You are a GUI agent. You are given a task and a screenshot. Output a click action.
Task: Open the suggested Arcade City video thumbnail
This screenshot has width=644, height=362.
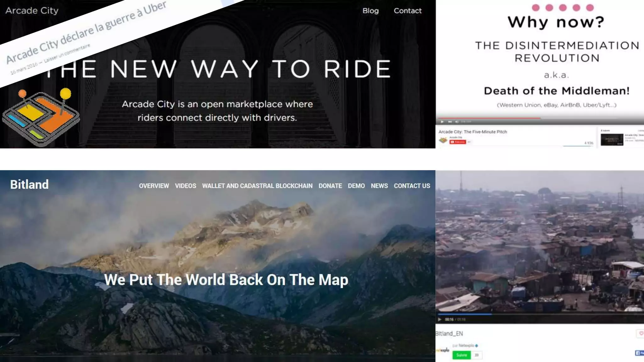[612, 140]
